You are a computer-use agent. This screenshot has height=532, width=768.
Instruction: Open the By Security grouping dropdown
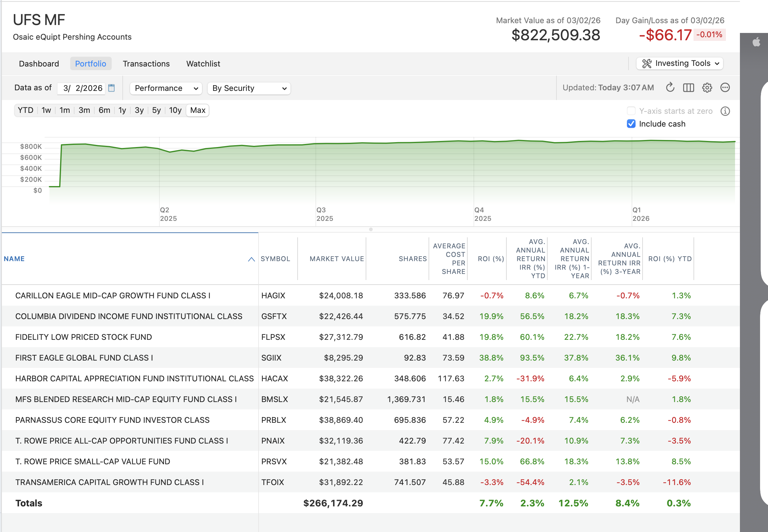(x=249, y=88)
